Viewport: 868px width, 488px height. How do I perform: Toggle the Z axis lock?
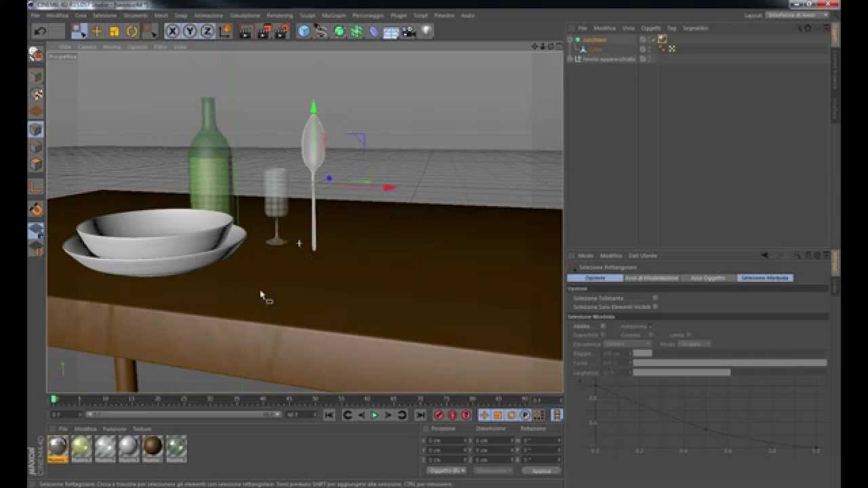pyautogui.click(x=208, y=31)
